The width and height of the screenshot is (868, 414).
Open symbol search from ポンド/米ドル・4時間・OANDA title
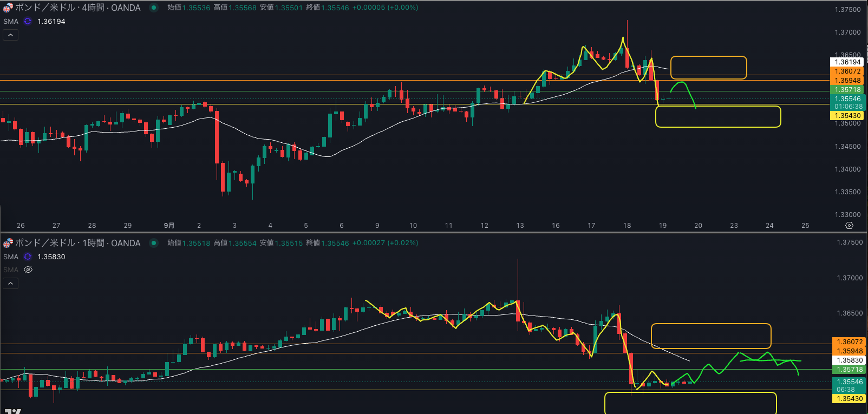click(77, 8)
